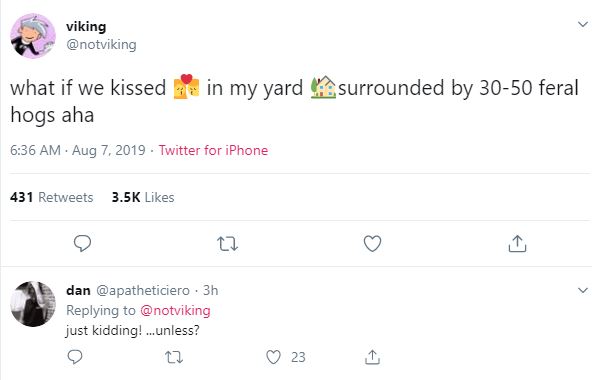The image size is (592, 380).
Task: Open dropdown chevron on viking's tweet
Action: [x=583, y=25]
